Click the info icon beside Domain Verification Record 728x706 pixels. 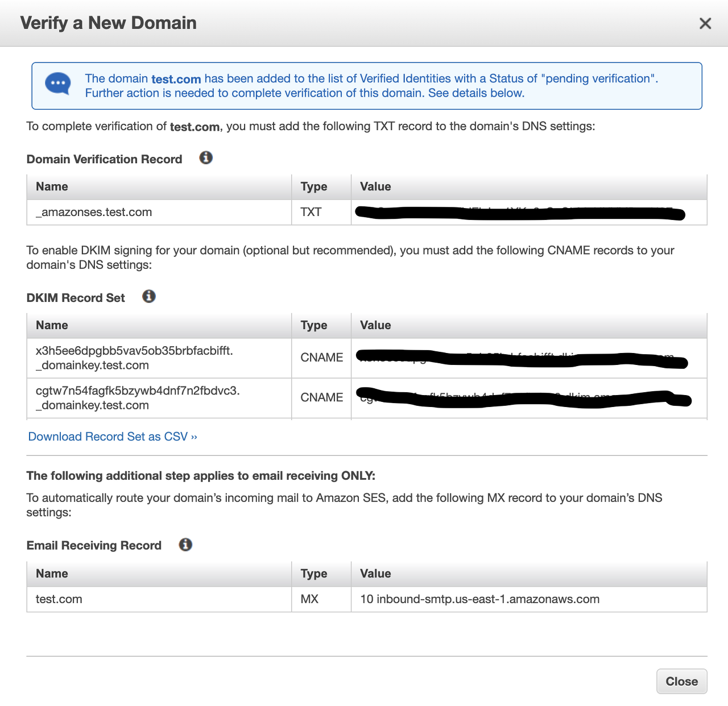coord(206,158)
